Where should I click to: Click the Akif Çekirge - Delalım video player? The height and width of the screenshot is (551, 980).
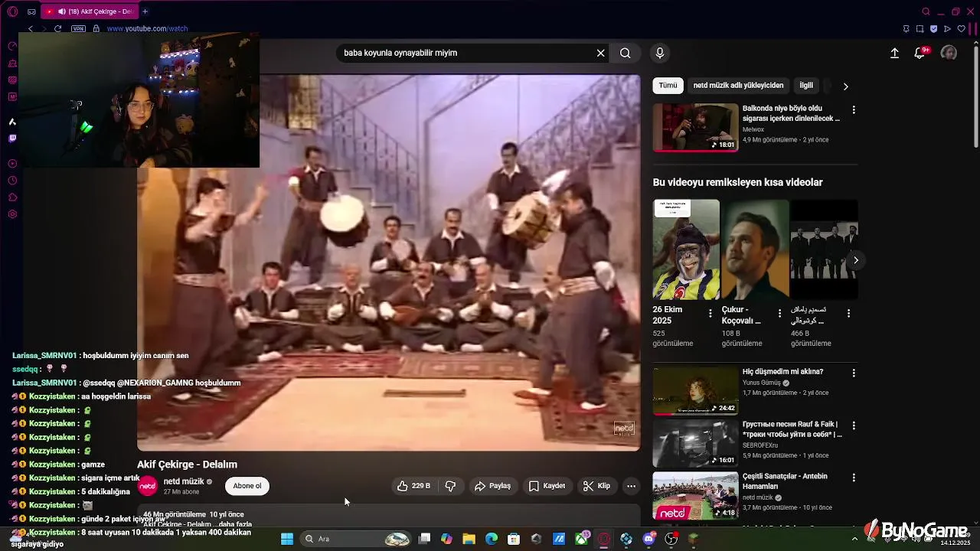[x=388, y=262]
